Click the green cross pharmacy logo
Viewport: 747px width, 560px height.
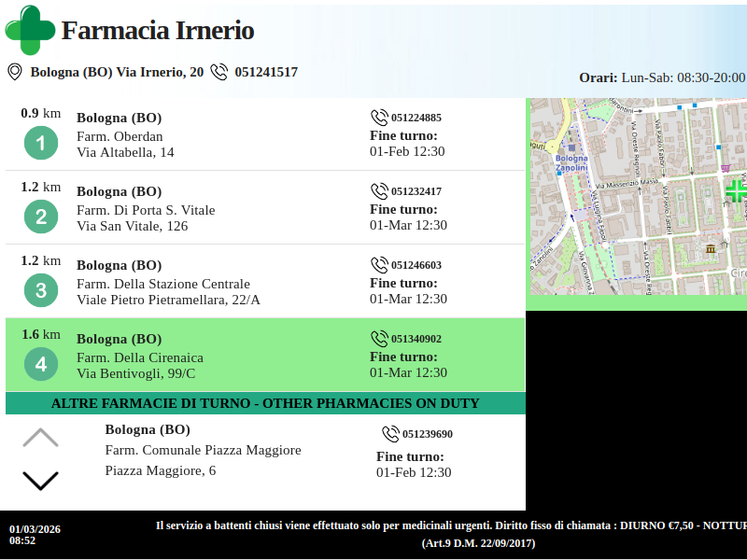[x=30, y=30]
